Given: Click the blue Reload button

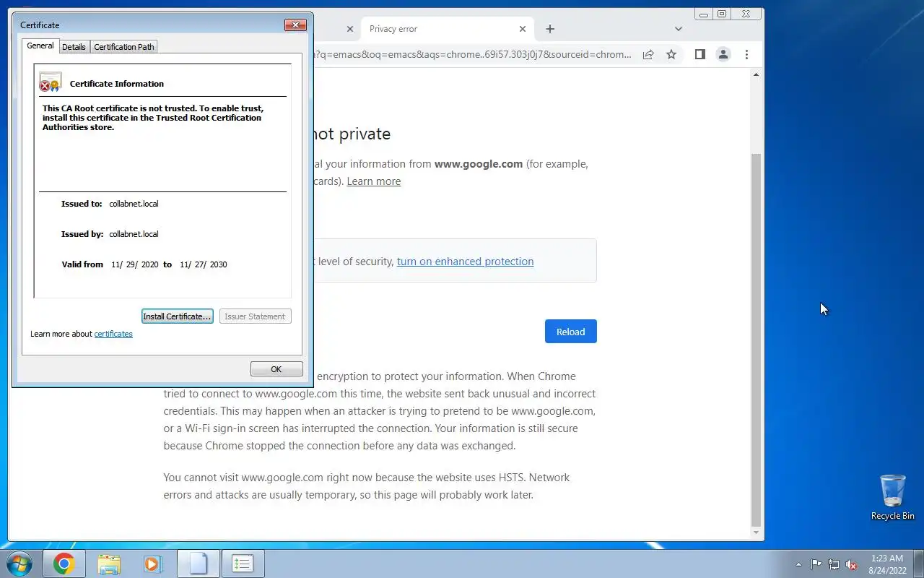Looking at the screenshot, I should [571, 332].
